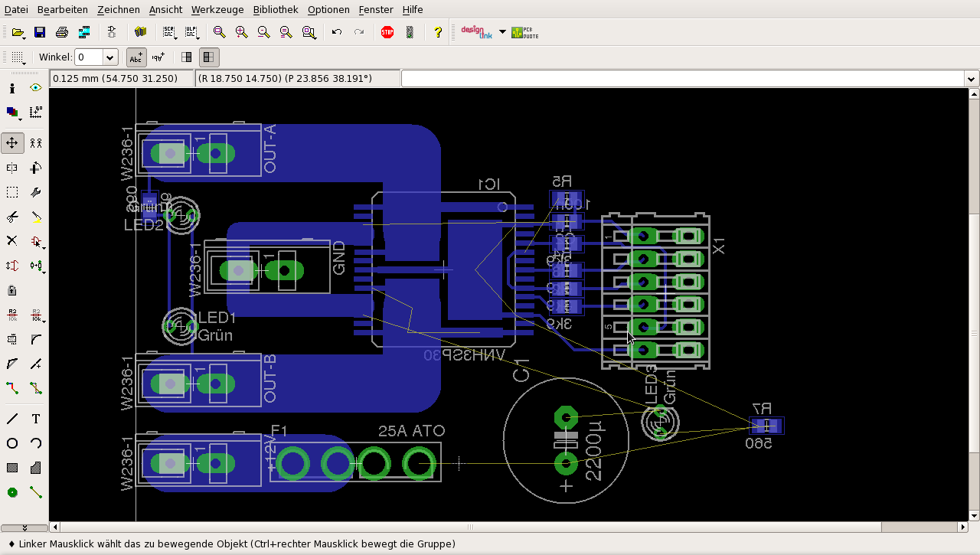
Task: Select the Zoom-to-fit tool
Action: [x=219, y=32]
